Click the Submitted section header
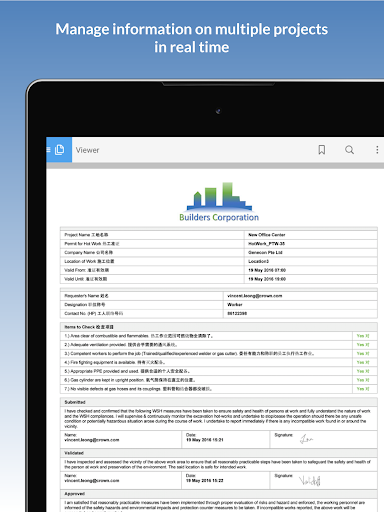The width and height of the screenshot is (384, 512). point(75,402)
